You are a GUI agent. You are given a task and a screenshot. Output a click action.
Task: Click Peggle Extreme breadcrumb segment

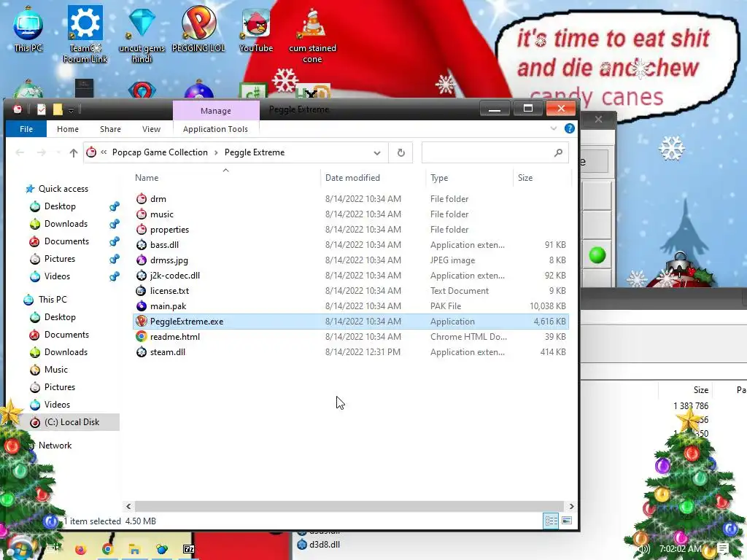point(255,152)
